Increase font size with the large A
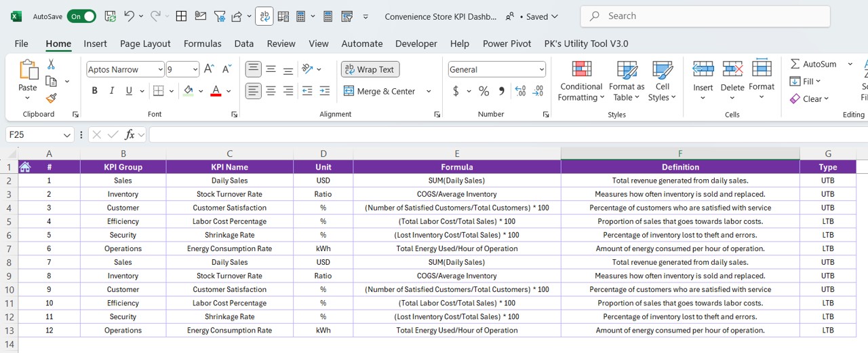The image size is (868, 353). (x=209, y=69)
